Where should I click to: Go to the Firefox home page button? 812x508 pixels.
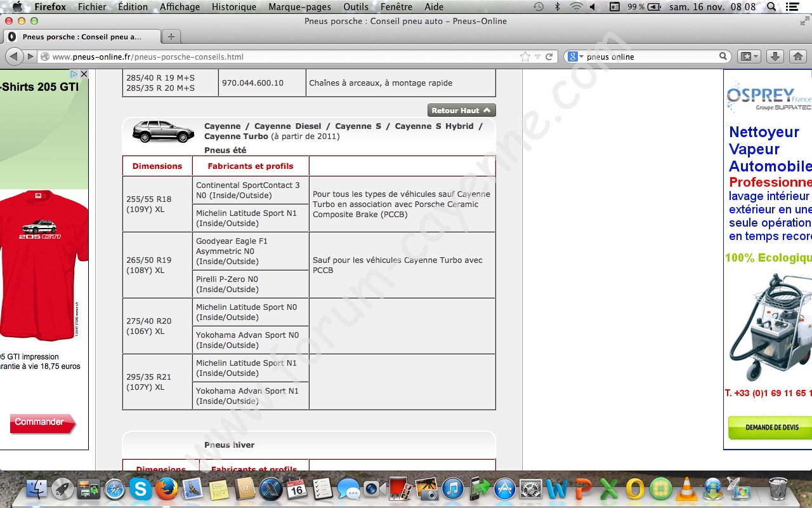(x=798, y=57)
